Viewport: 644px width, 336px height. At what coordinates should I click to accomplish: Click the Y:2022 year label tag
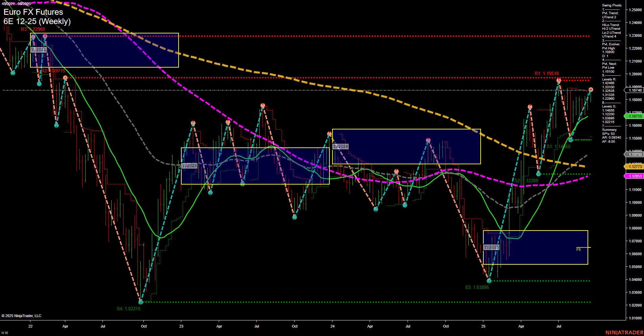pos(38,50)
